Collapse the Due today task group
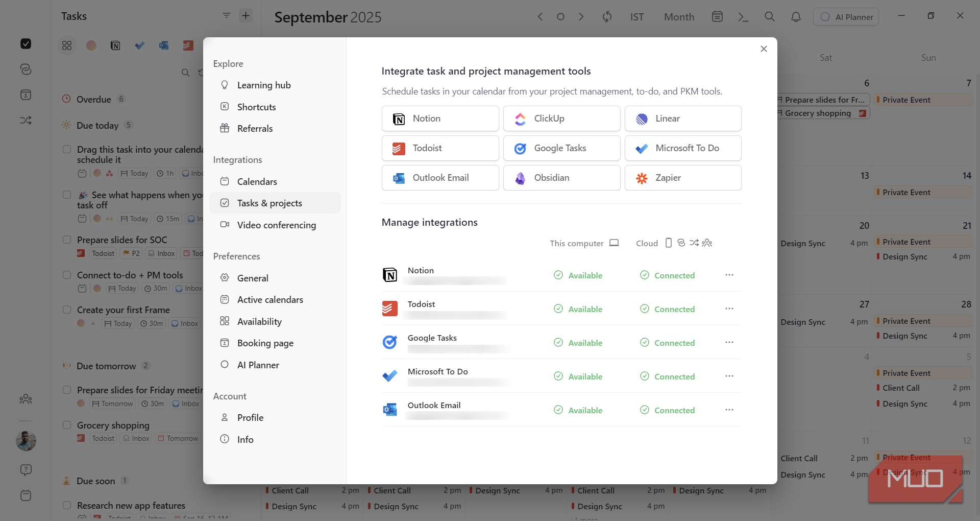Image resolution: width=980 pixels, height=521 pixels. point(97,125)
